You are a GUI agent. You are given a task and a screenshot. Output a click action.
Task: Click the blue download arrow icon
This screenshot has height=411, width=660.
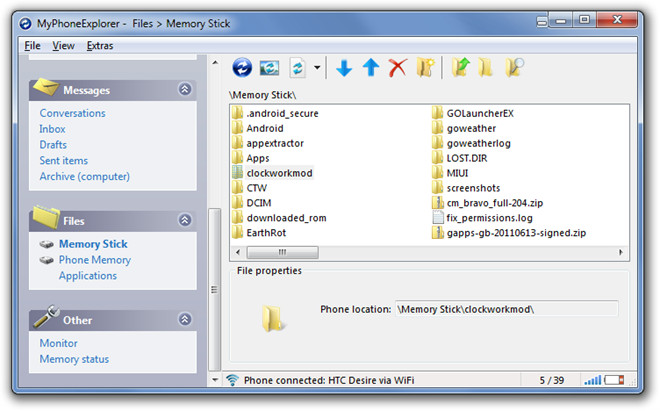[x=344, y=68]
